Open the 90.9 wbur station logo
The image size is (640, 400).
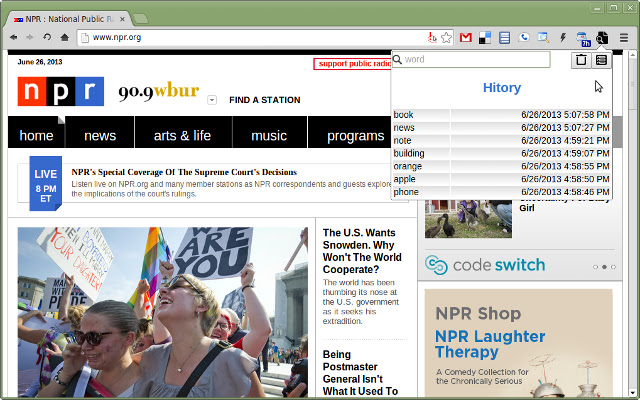coord(159,92)
